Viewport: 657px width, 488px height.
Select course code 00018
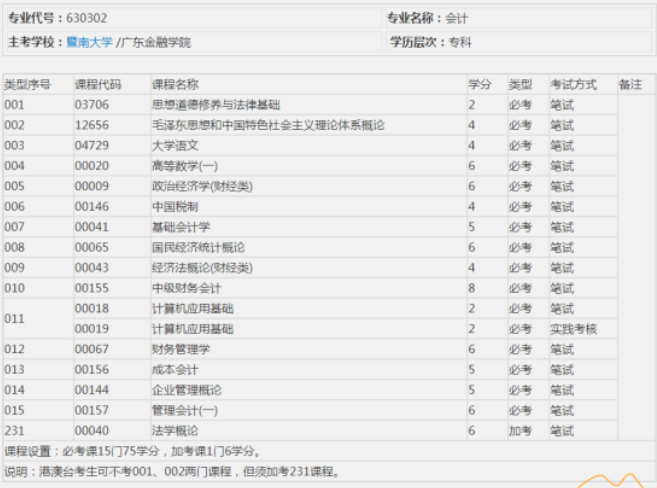tap(92, 309)
